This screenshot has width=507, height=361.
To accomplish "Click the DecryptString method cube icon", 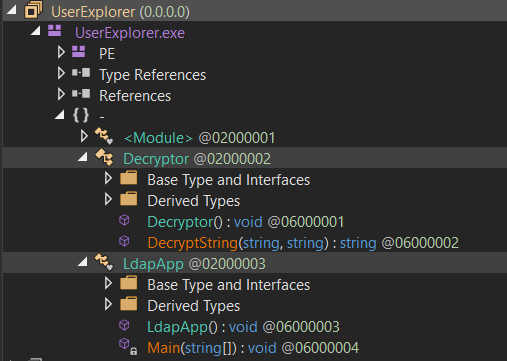I will tap(124, 241).
